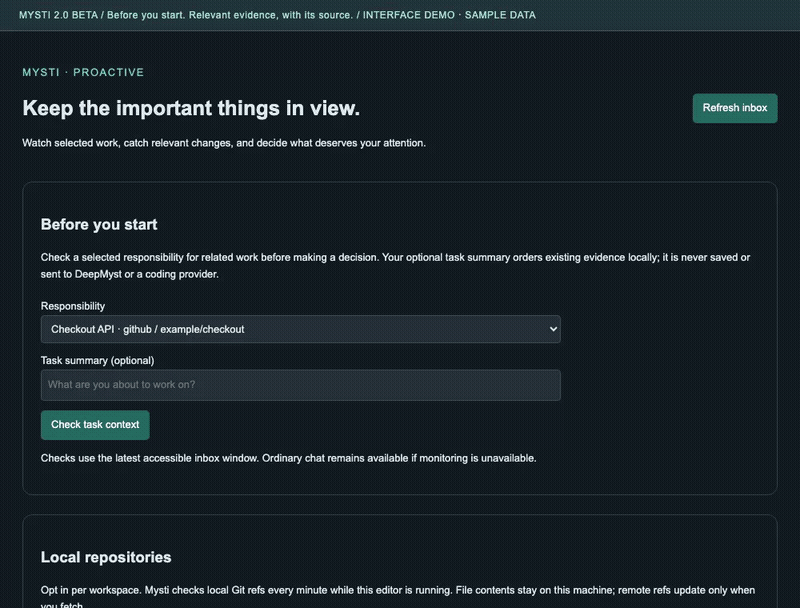Viewport: 800px width, 608px height.
Task: Select the 'Before you start' heading
Action: 99,224
